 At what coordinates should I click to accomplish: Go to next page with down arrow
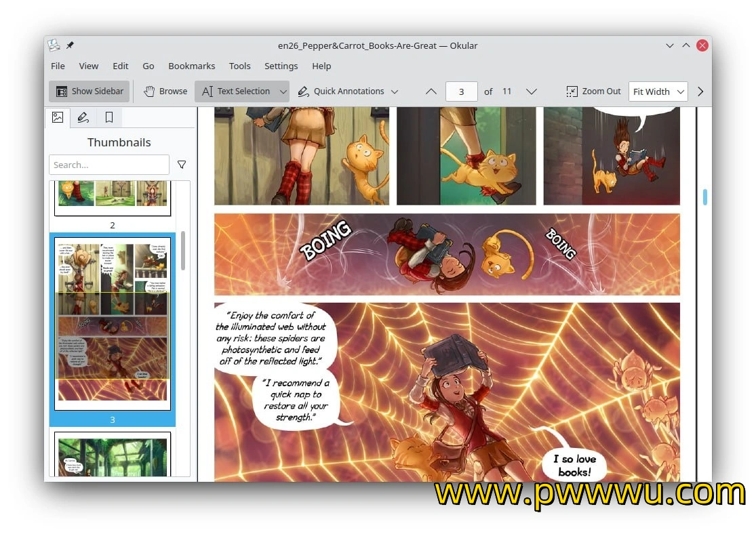point(532,91)
